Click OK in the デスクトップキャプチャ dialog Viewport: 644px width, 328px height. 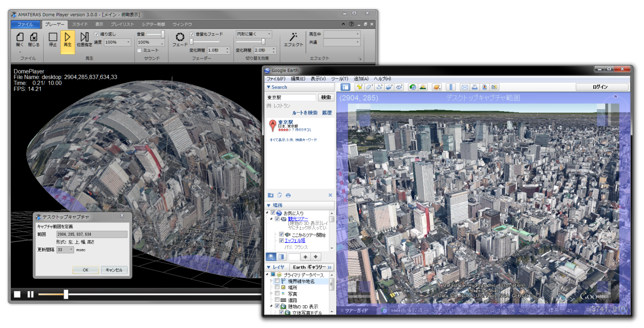pyautogui.click(x=85, y=270)
